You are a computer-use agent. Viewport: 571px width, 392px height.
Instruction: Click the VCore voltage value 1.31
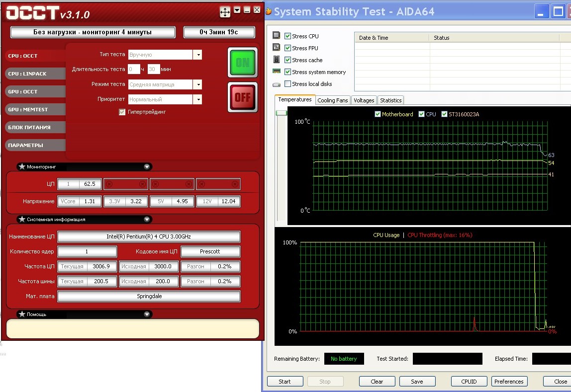90,201
